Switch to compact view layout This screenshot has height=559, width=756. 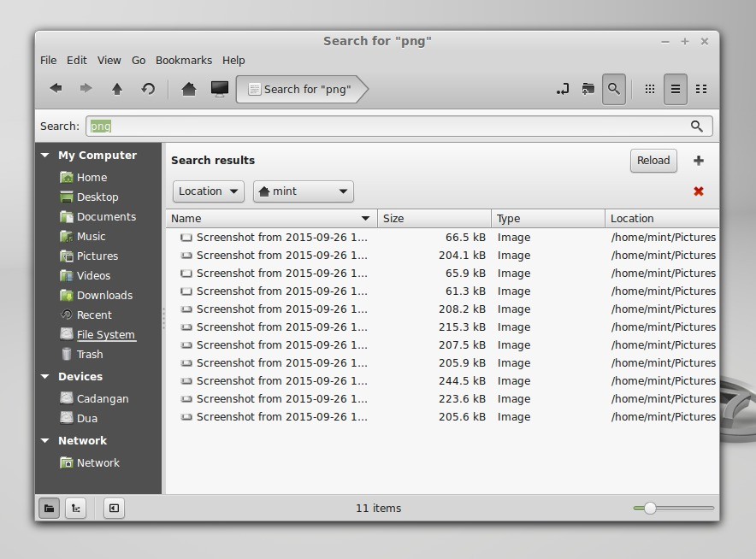pyautogui.click(x=701, y=89)
